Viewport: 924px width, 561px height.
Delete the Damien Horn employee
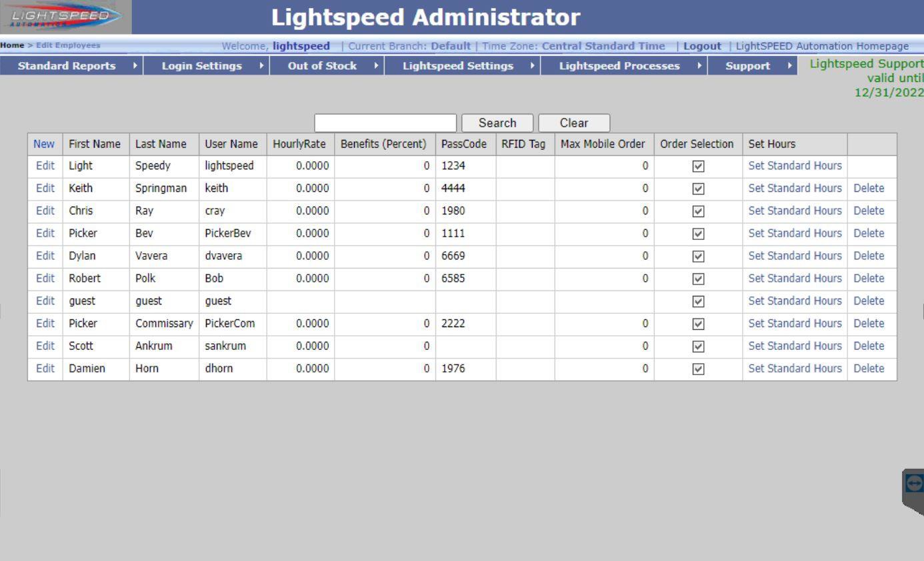click(x=869, y=368)
